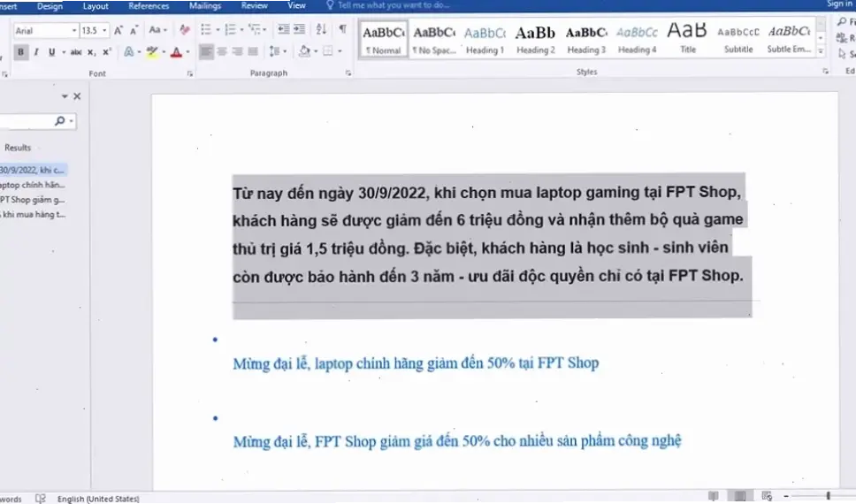Toggle Justify alignment
This screenshot has height=504, width=856.
[253, 52]
